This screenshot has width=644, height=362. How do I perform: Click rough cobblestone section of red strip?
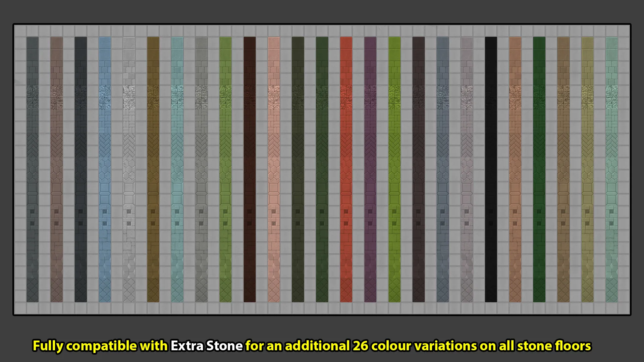coord(346,97)
